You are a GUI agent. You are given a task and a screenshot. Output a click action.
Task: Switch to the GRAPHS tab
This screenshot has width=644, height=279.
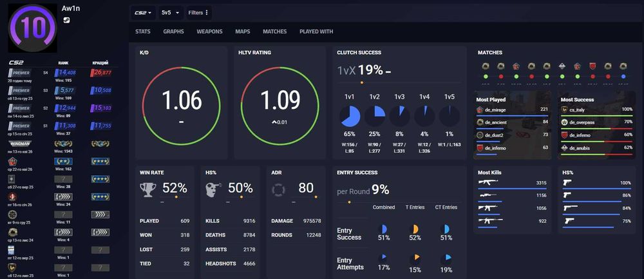coord(173,32)
